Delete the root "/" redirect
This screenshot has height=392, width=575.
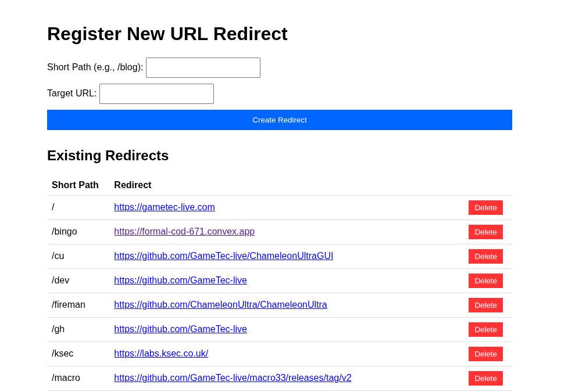485,208
